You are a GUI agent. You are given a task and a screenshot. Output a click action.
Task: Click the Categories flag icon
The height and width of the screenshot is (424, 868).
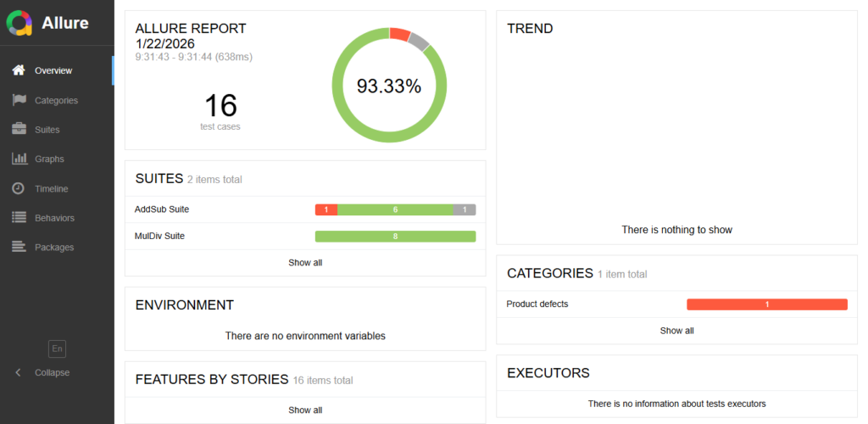(x=19, y=100)
